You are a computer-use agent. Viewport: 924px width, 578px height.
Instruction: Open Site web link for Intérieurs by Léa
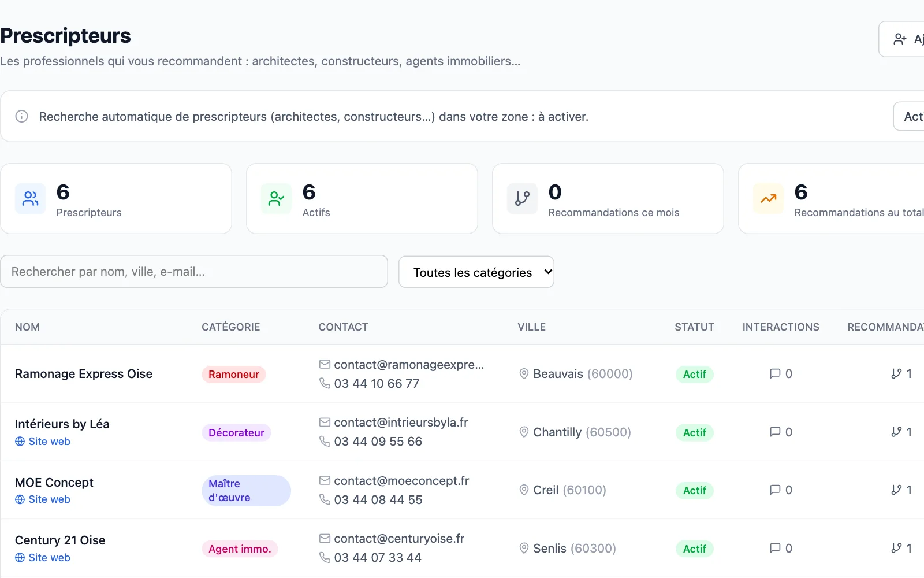[43, 442]
